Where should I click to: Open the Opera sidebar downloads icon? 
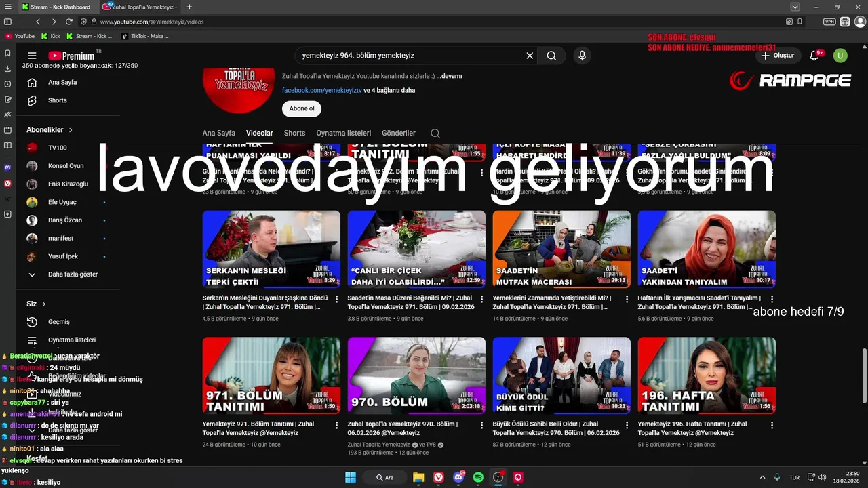(7, 68)
